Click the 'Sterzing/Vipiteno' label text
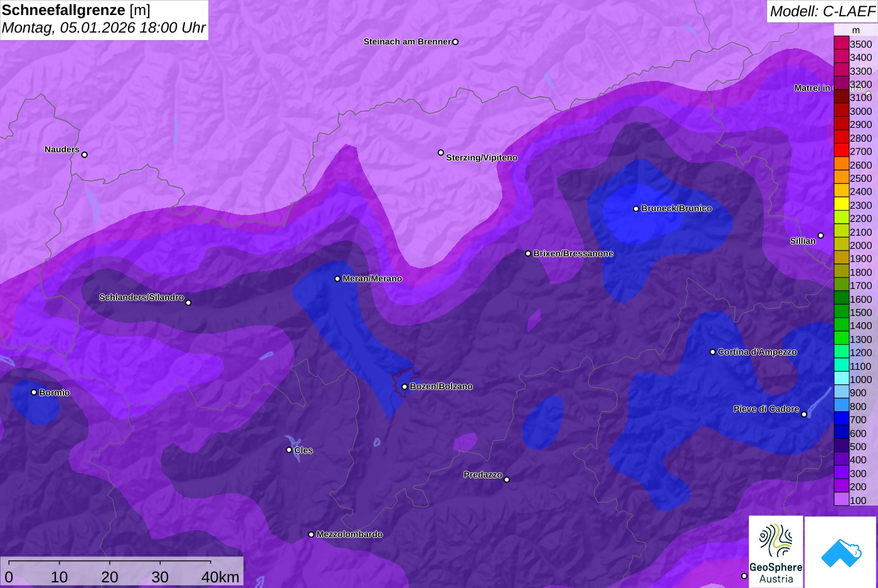The width and height of the screenshot is (878, 588). (x=482, y=157)
